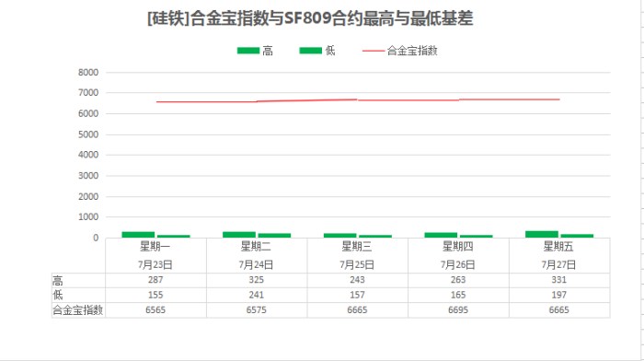
Task: Select the 高 bar for 星期一
Action: point(138,235)
